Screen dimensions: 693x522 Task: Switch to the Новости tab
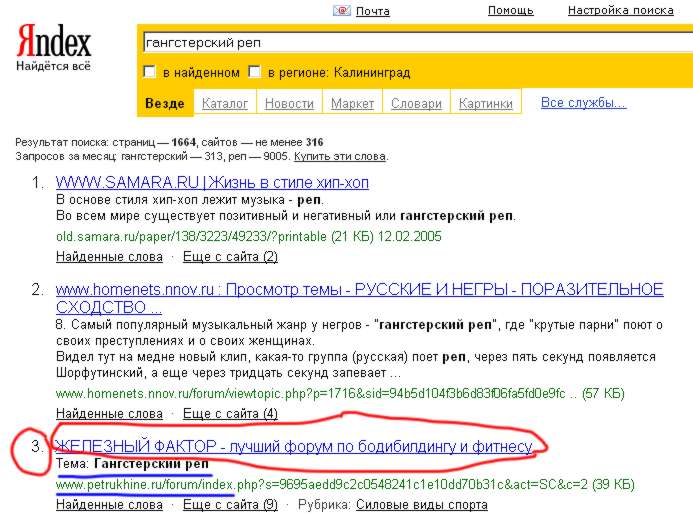(x=289, y=104)
